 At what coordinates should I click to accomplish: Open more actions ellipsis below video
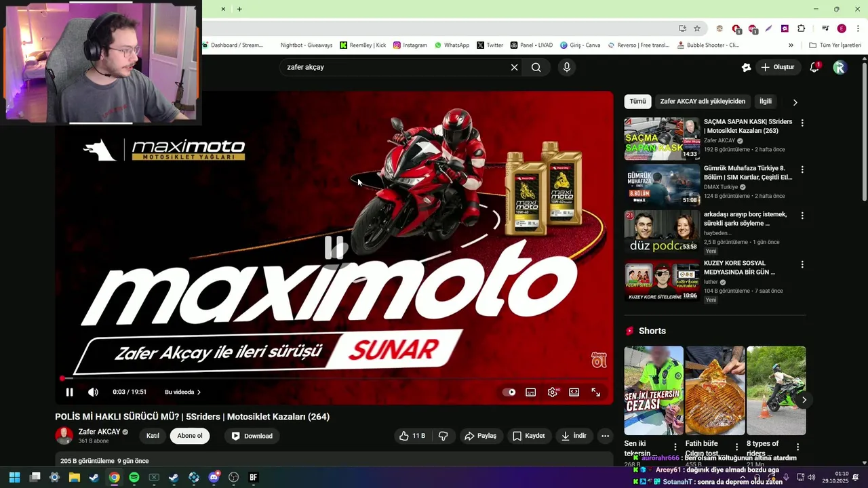(x=605, y=436)
